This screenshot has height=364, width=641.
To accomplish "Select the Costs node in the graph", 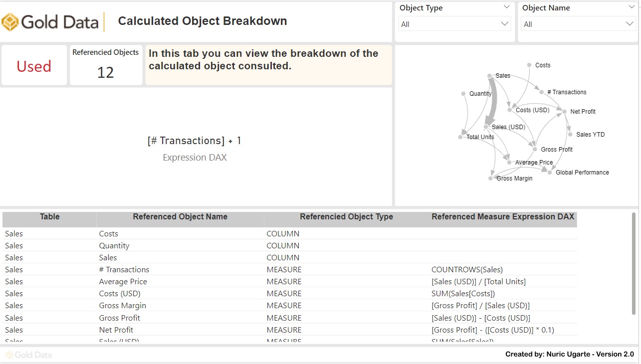I will pos(529,65).
